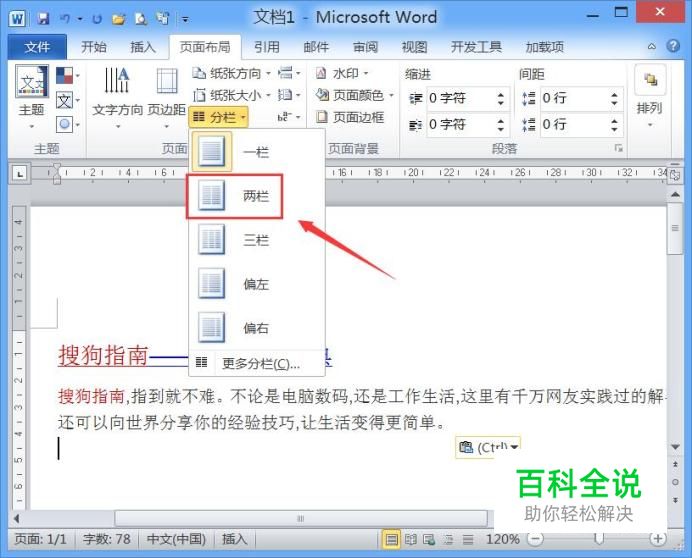The image size is (692, 558).
Task: Click zoom out minus button
Action: coord(535,539)
